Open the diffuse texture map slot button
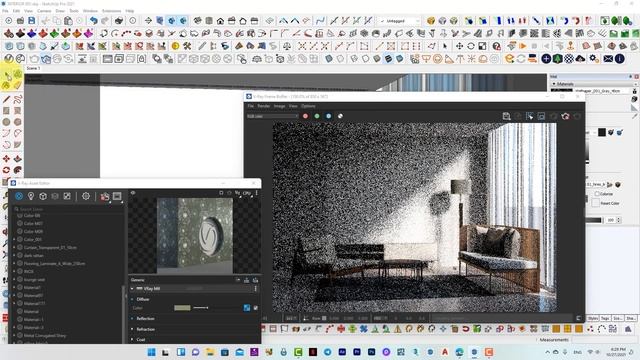 click(x=247, y=308)
